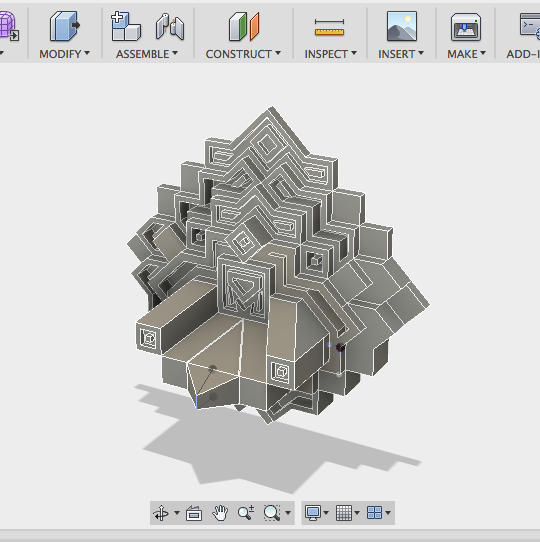Select the Orbit navigation tool
The width and height of the screenshot is (540, 542).
tap(161, 513)
